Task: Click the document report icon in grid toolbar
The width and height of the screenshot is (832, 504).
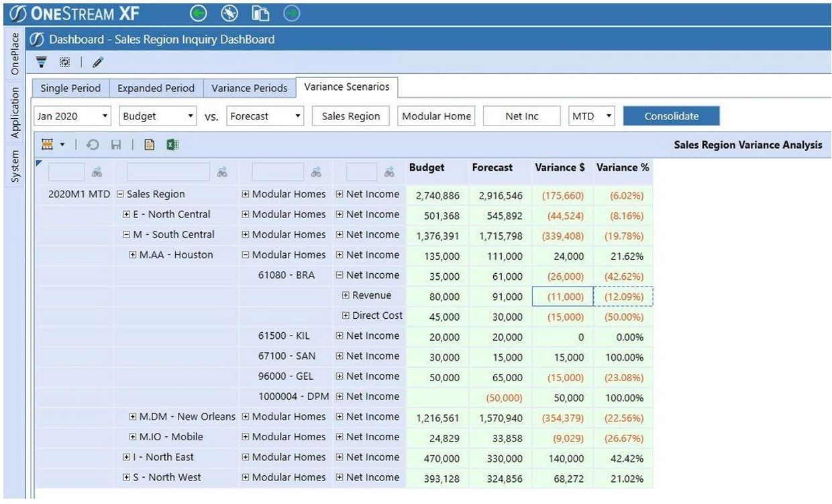Action: (x=150, y=144)
